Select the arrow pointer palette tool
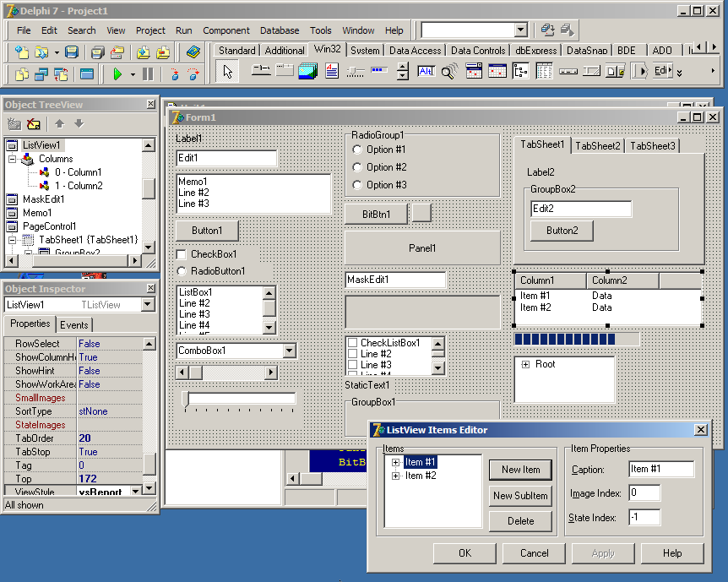The image size is (728, 582). point(227,71)
